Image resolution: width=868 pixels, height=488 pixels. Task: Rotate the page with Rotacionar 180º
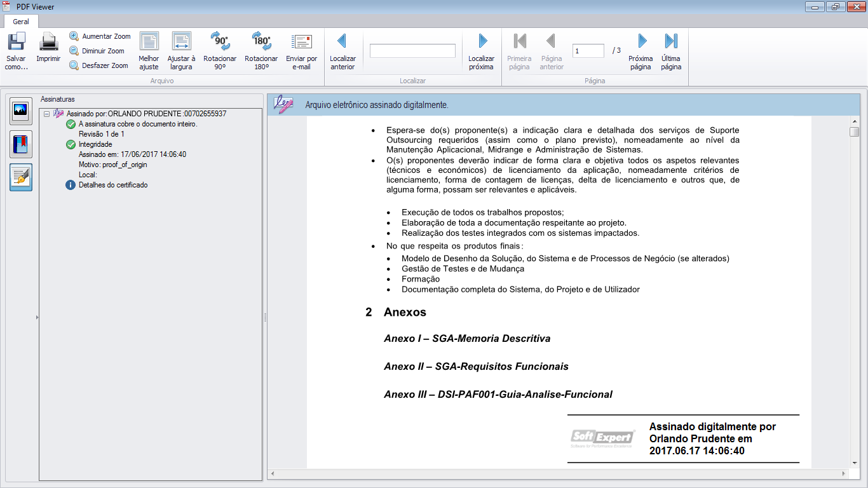pos(261,51)
